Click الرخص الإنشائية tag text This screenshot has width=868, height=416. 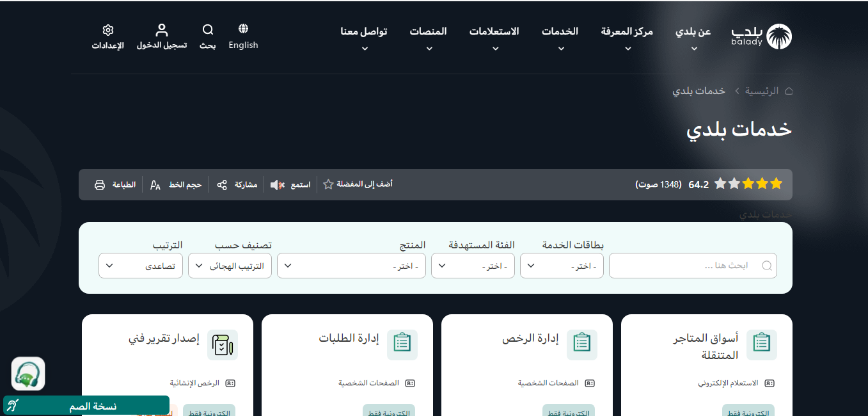(x=194, y=383)
